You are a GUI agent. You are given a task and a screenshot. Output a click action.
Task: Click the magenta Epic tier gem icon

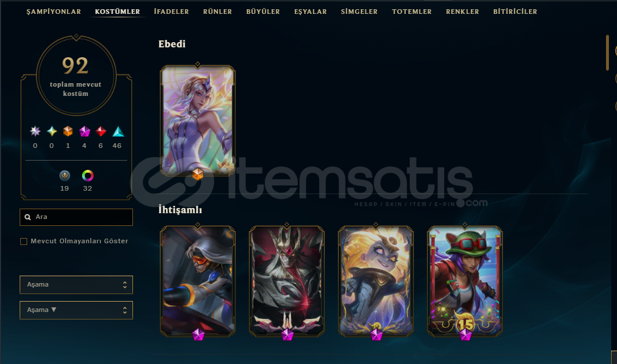pyautogui.click(x=84, y=131)
